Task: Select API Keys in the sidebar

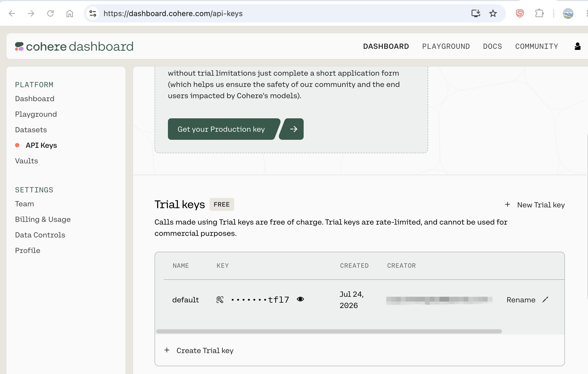Action: coord(41,145)
